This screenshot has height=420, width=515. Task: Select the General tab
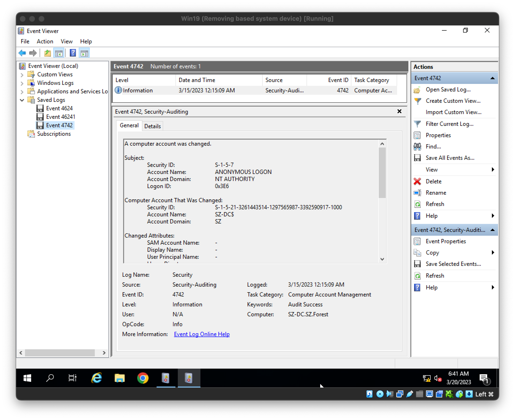(129, 126)
